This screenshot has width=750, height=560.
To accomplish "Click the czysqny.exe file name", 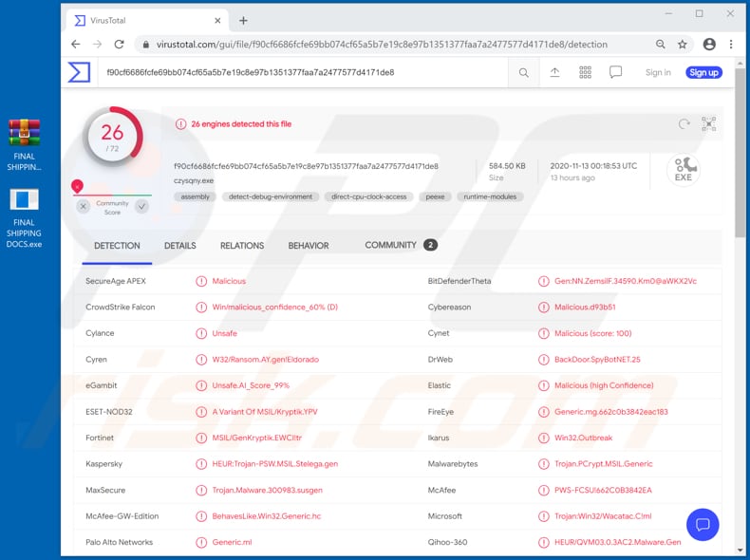I will pyautogui.click(x=194, y=180).
